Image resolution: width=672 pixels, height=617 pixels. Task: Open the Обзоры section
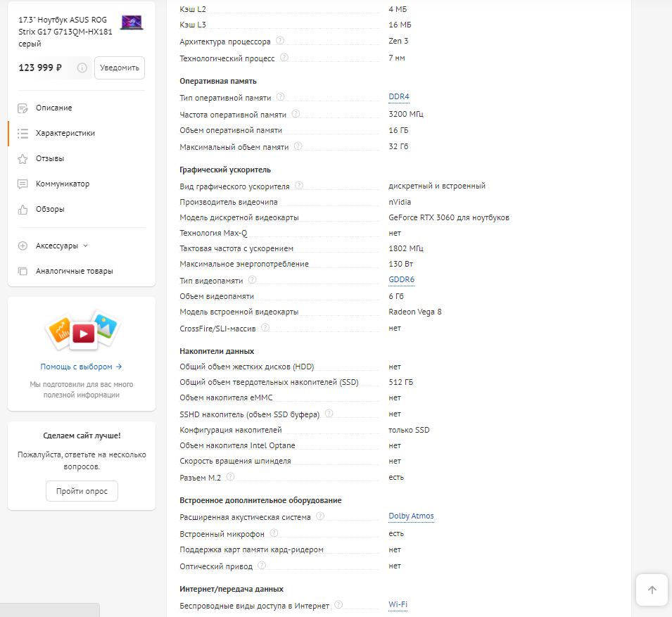[x=50, y=209]
